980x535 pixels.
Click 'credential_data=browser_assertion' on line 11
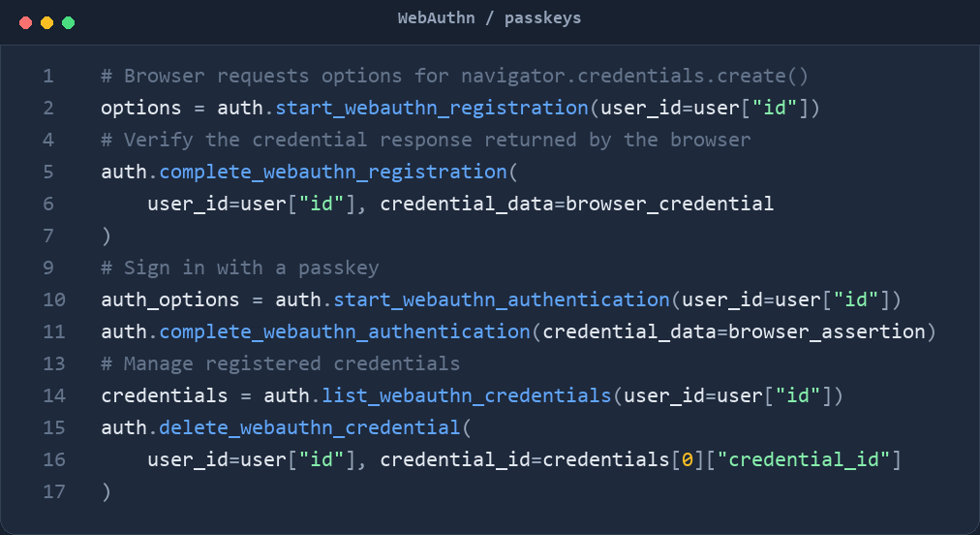733,331
